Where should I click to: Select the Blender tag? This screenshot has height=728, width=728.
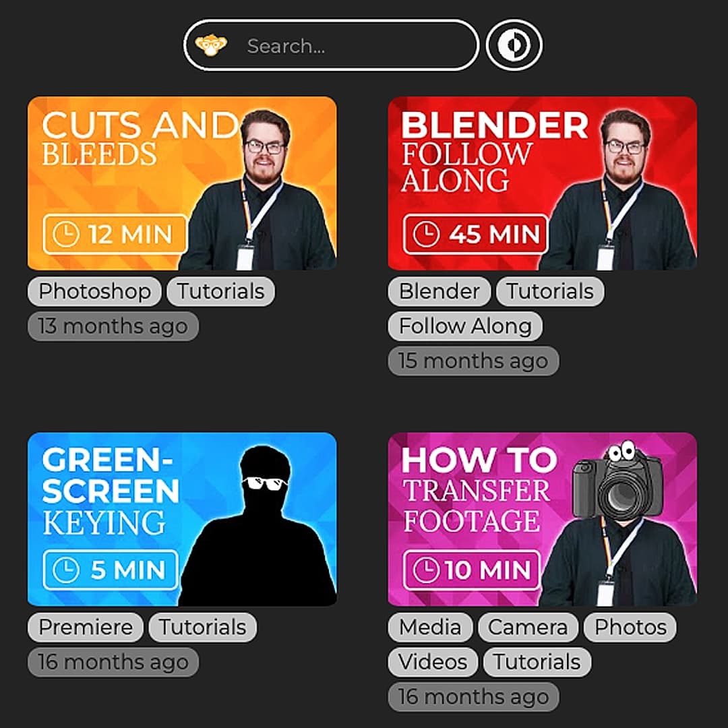coord(439,292)
